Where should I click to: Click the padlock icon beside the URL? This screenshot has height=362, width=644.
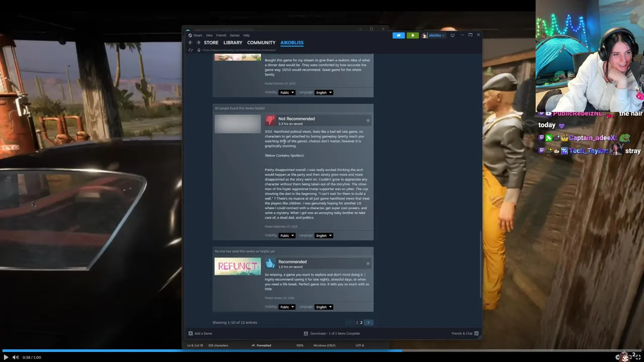click(x=199, y=50)
